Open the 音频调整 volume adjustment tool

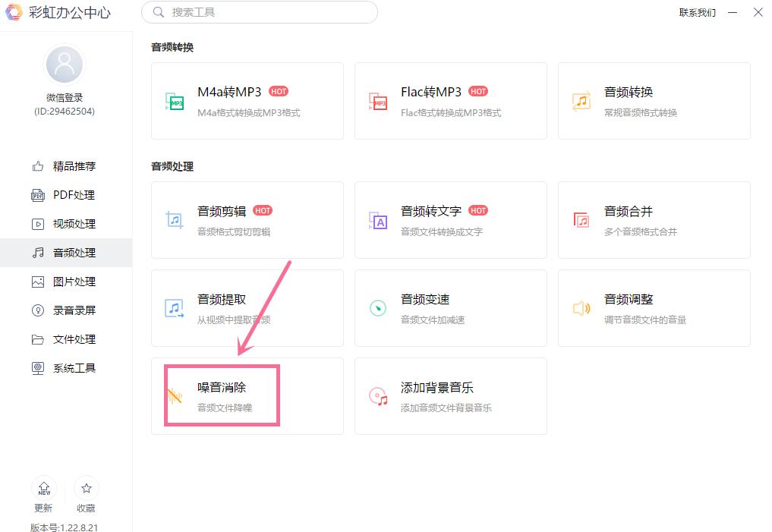654,308
